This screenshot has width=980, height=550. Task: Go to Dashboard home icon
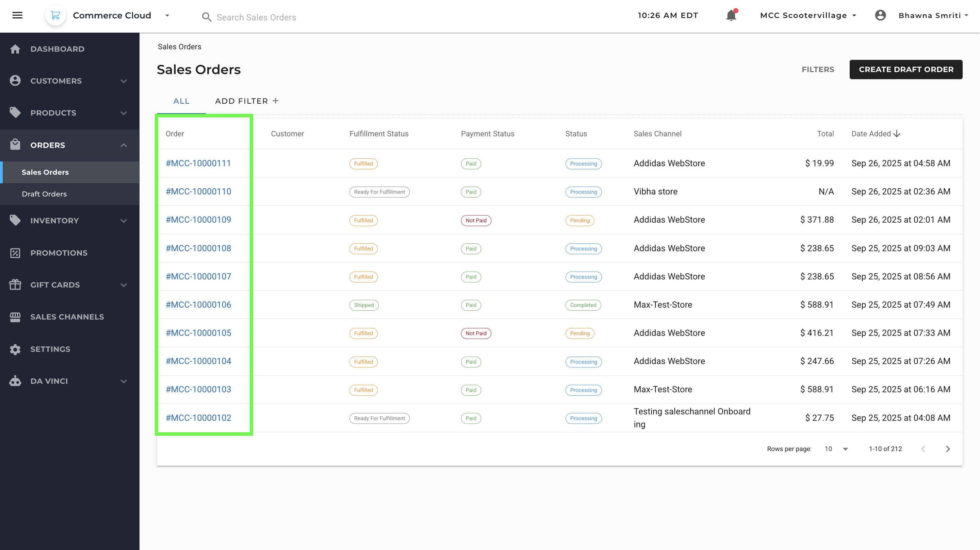15,49
